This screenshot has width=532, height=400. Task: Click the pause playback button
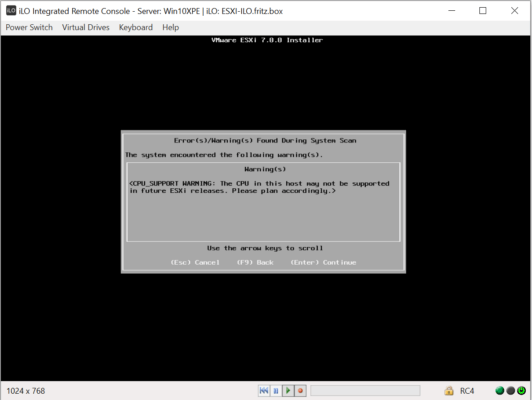click(x=276, y=391)
